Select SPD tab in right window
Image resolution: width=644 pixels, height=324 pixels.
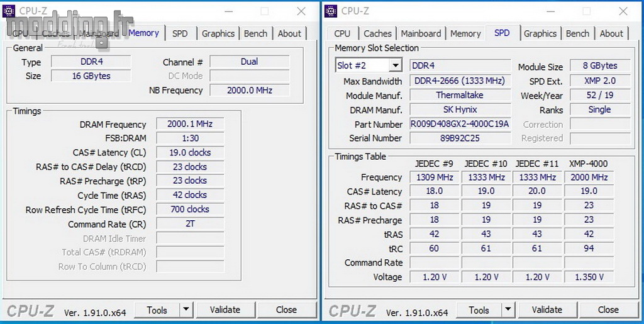(x=502, y=33)
